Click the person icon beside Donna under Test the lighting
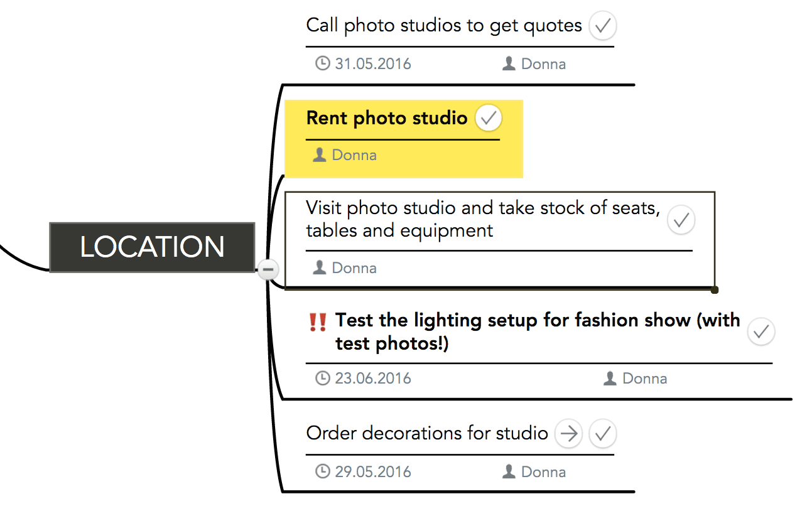This screenshot has height=511, width=812. [610, 379]
